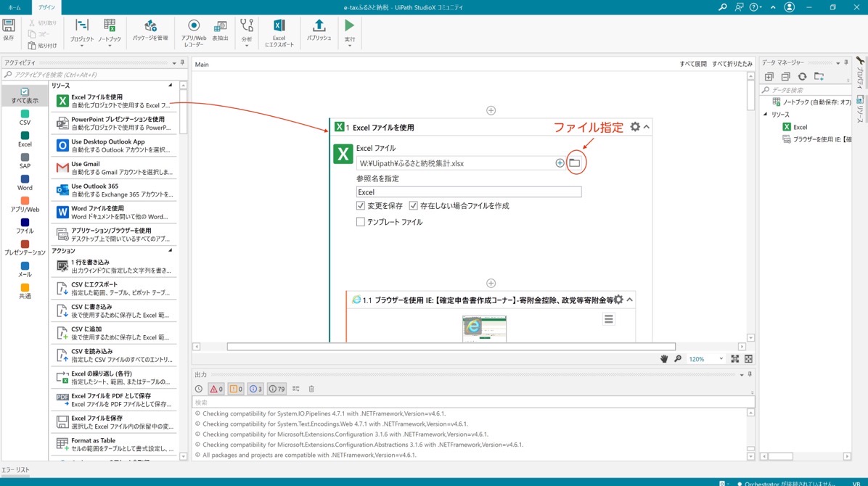Click the reference name Excel field

468,192
